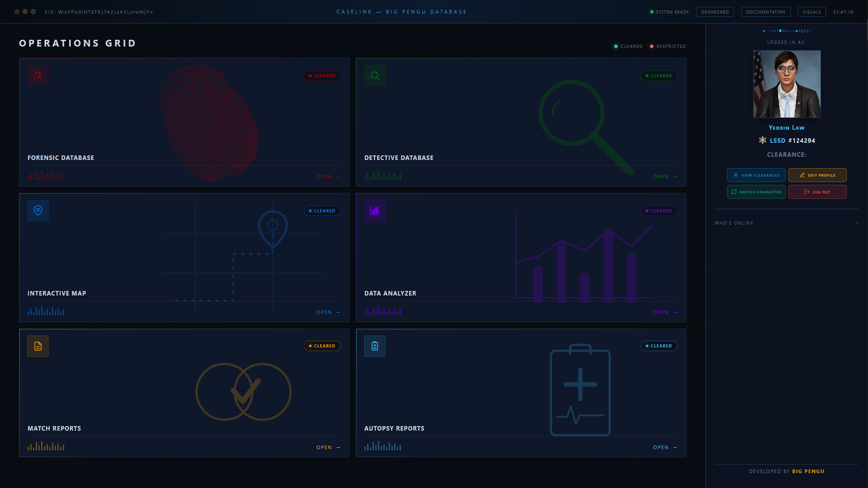868x488 pixels.
Task: Click the Who's Online heading
Action: [x=734, y=223]
